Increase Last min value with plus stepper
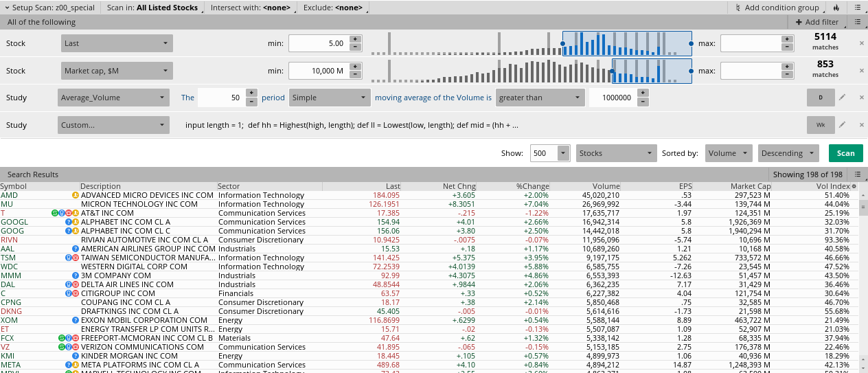This screenshot has width=868, height=373. (355, 39)
